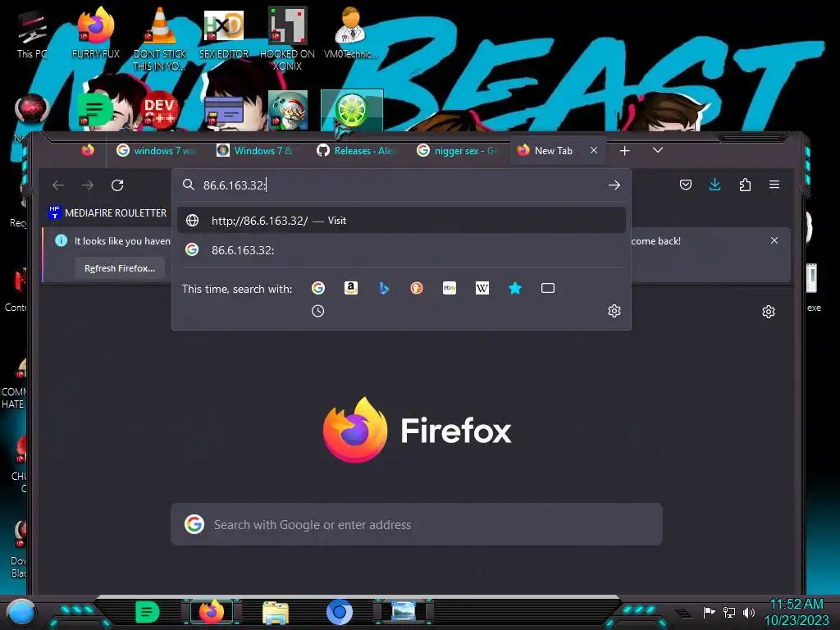The image size is (840, 630).
Task: Select the DEV C++ desktop icon
Action: pos(159,111)
